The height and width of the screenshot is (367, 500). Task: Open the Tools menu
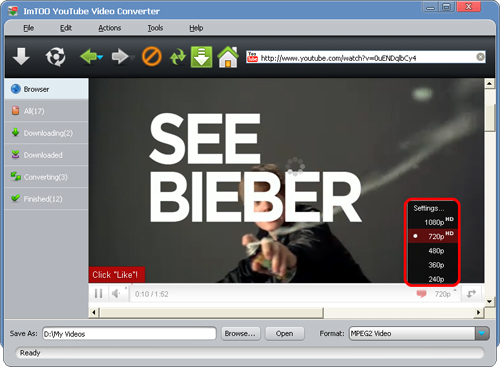tap(155, 28)
